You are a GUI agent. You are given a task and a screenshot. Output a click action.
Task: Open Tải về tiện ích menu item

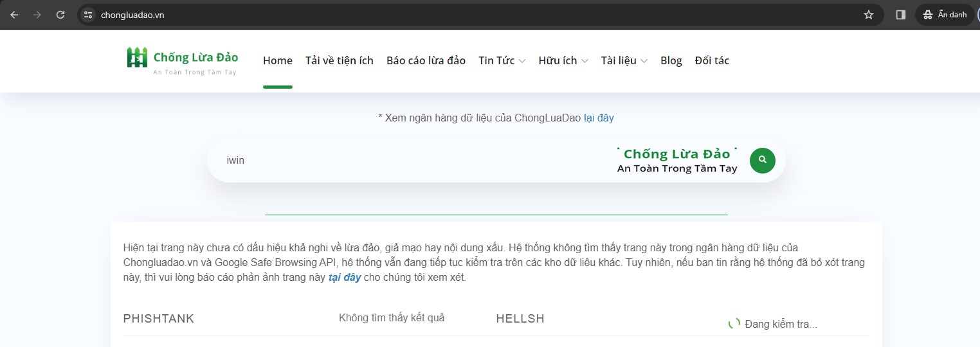[x=340, y=60]
